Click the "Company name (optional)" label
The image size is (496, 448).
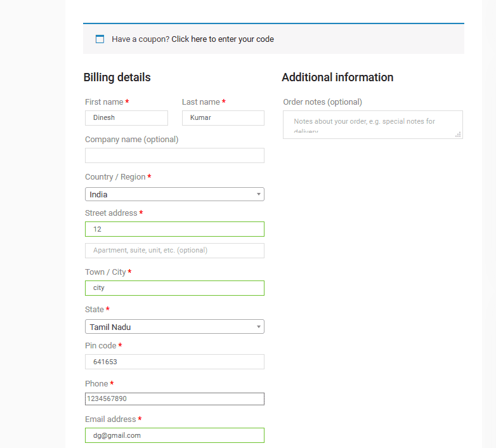pyautogui.click(x=131, y=140)
